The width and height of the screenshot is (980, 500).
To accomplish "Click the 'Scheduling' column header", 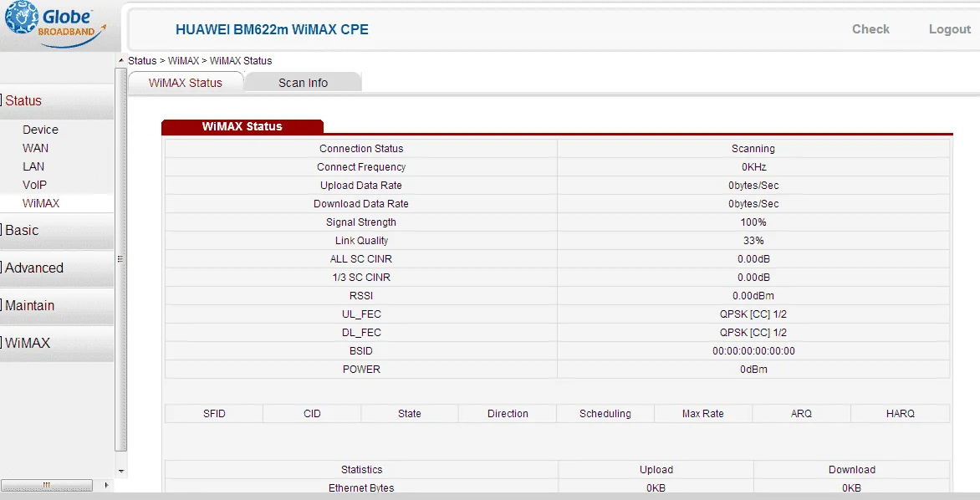I will tap(605, 414).
